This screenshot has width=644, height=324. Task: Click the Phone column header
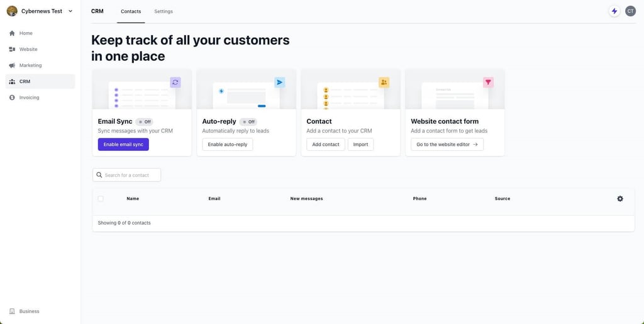click(x=419, y=199)
